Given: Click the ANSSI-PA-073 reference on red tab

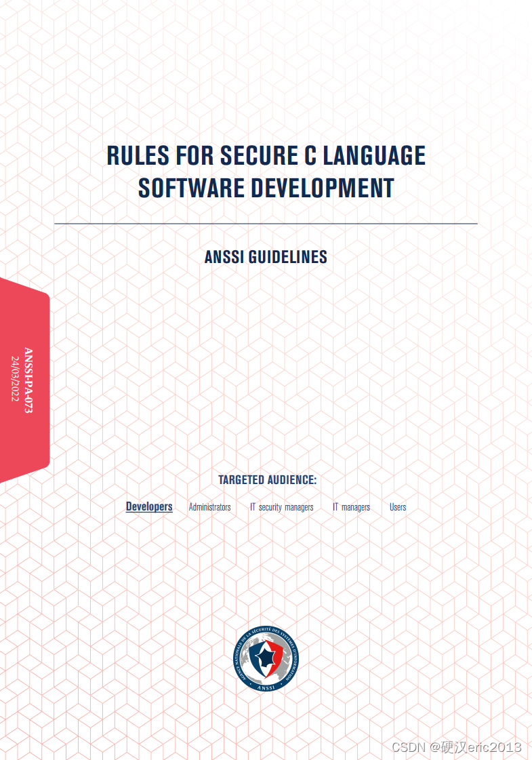Looking at the screenshot, I should [x=28, y=380].
